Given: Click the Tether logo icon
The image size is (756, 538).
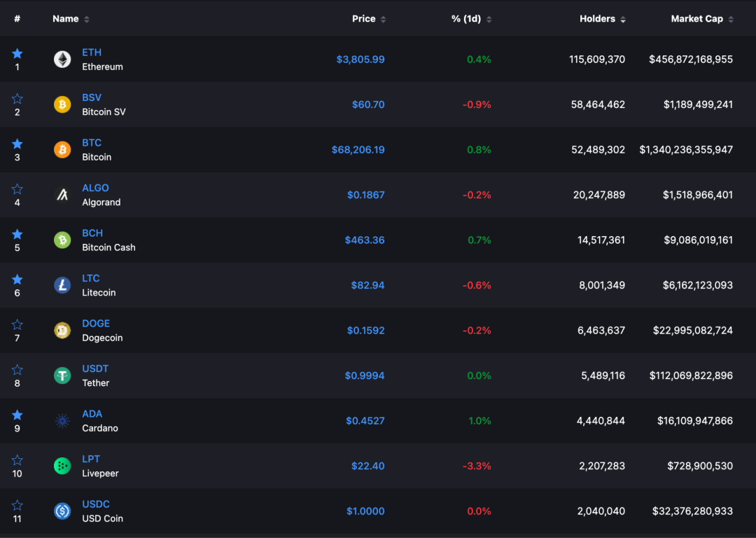Looking at the screenshot, I should [x=62, y=375].
